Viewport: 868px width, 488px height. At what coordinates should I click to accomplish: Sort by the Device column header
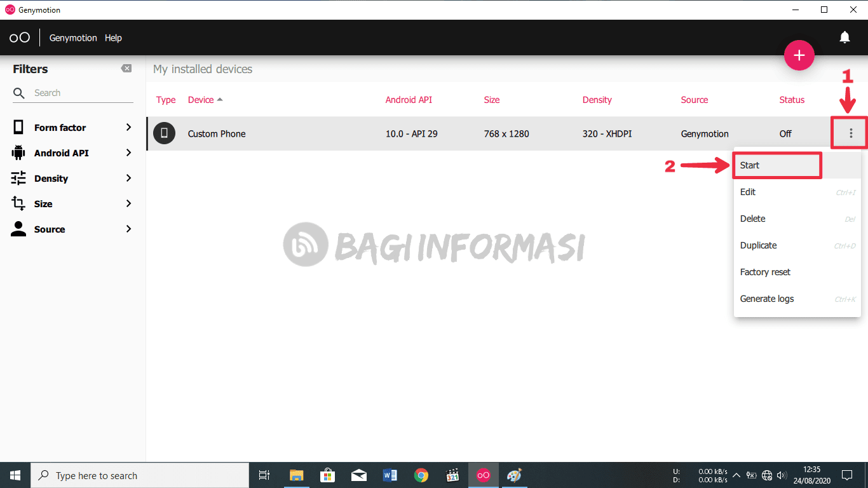pos(205,100)
